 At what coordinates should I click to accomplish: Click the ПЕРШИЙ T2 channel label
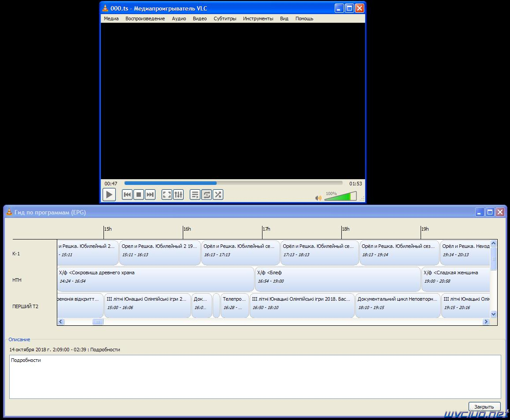(x=26, y=306)
